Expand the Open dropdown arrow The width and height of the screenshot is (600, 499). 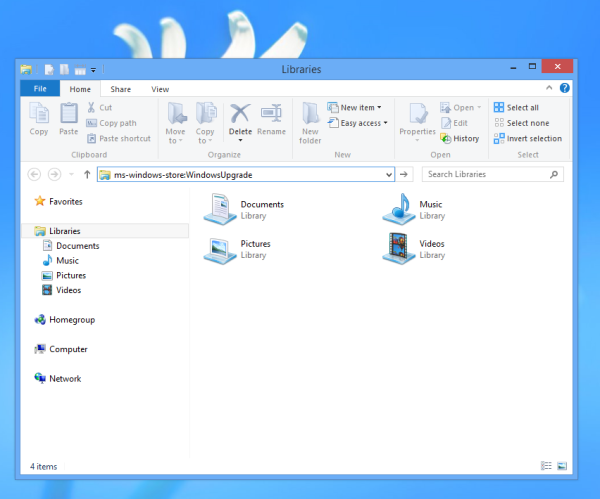coord(479,108)
